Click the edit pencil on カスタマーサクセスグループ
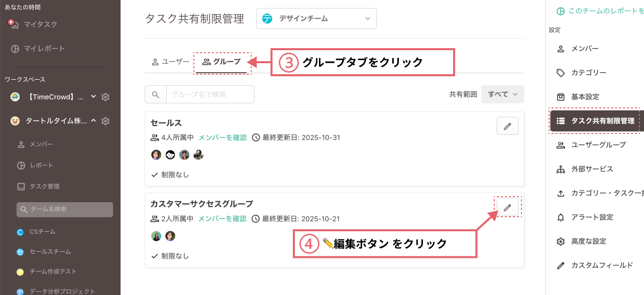644x295 pixels. [x=507, y=207]
